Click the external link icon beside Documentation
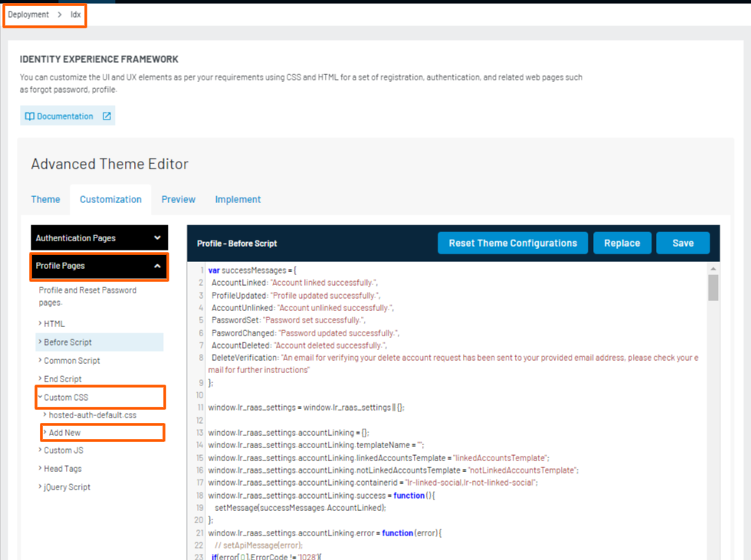 [105, 115]
